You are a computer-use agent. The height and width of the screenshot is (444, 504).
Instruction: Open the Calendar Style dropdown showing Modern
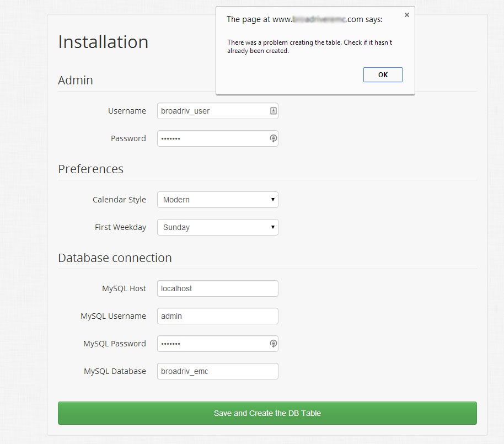(217, 200)
